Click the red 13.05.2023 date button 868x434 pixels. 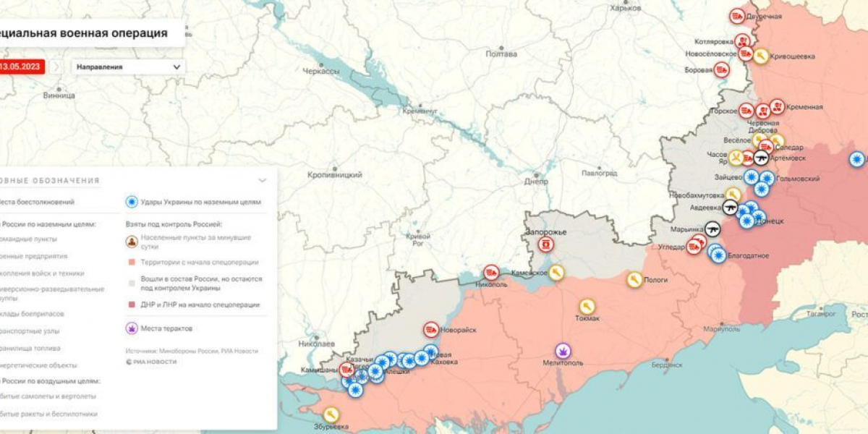22,67
